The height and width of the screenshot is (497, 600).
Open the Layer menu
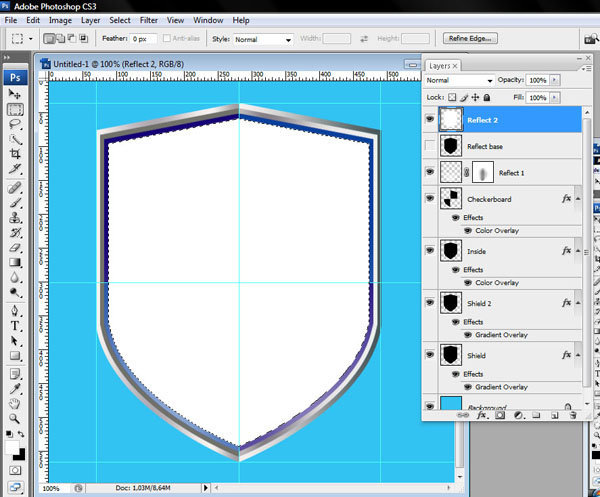(x=90, y=20)
